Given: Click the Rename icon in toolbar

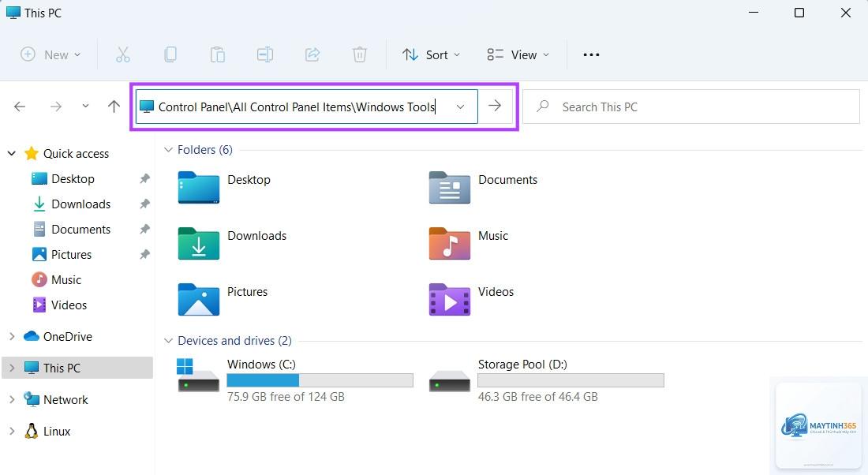Looking at the screenshot, I should pyautogui.click(x=264, y=54).
